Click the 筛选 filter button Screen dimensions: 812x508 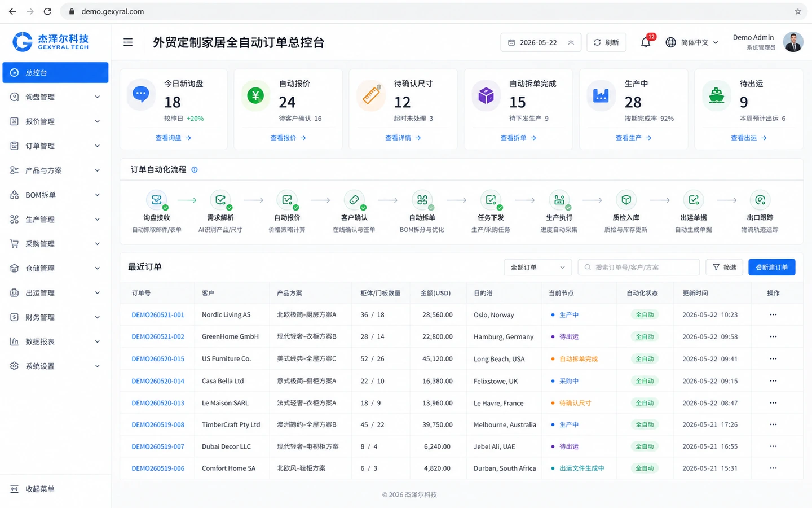[724, 267]
